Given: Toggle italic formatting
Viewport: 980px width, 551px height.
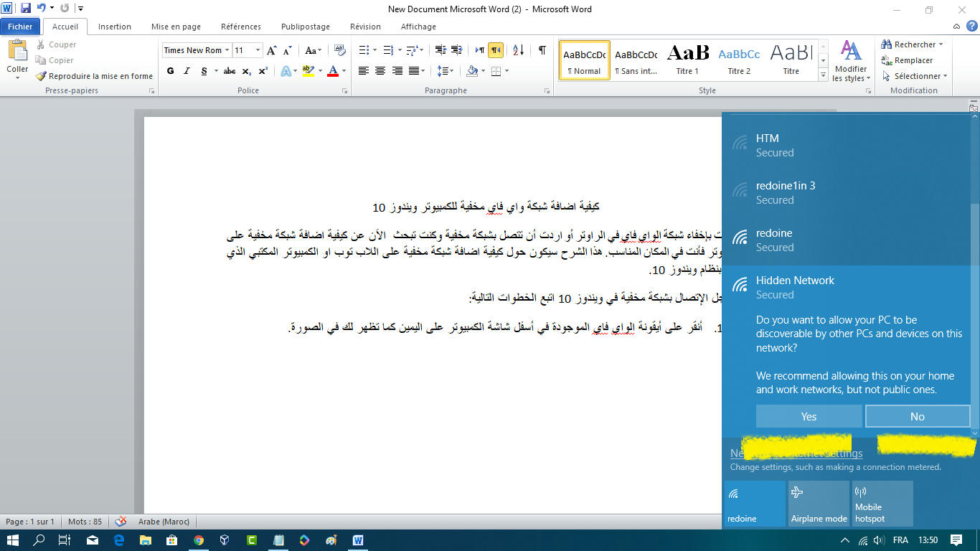Looking at the screenshot, I should click(187, 71).
